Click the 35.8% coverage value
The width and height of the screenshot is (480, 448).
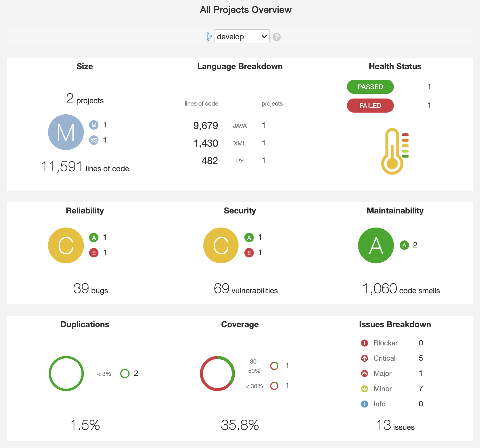pyautogui.click(x=240, y=425)
